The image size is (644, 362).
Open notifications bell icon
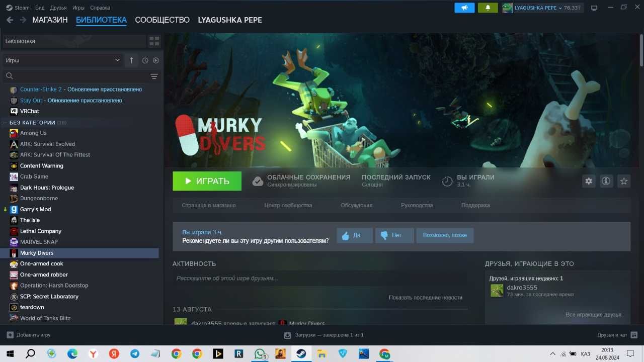pos(488,8)
